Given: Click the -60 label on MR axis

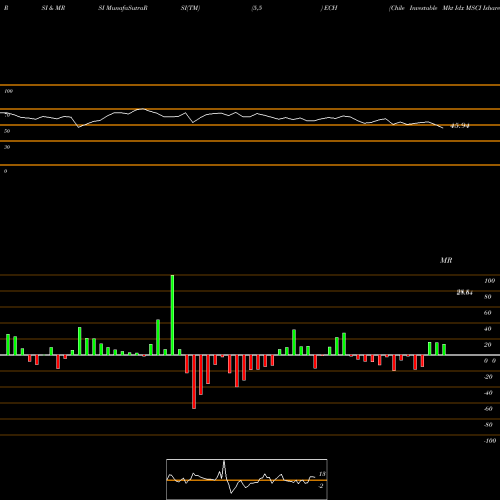Looking at the screenshot, I should (488, 409).
